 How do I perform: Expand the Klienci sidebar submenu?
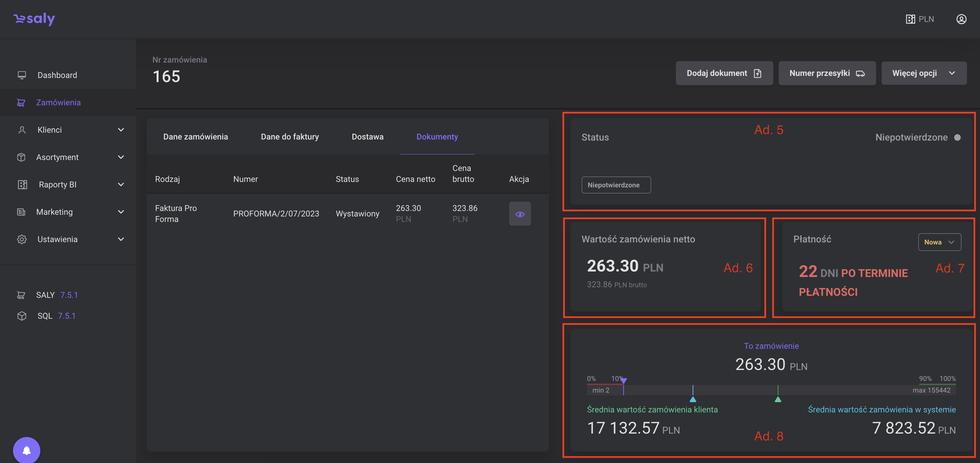(x=121, y=130)
